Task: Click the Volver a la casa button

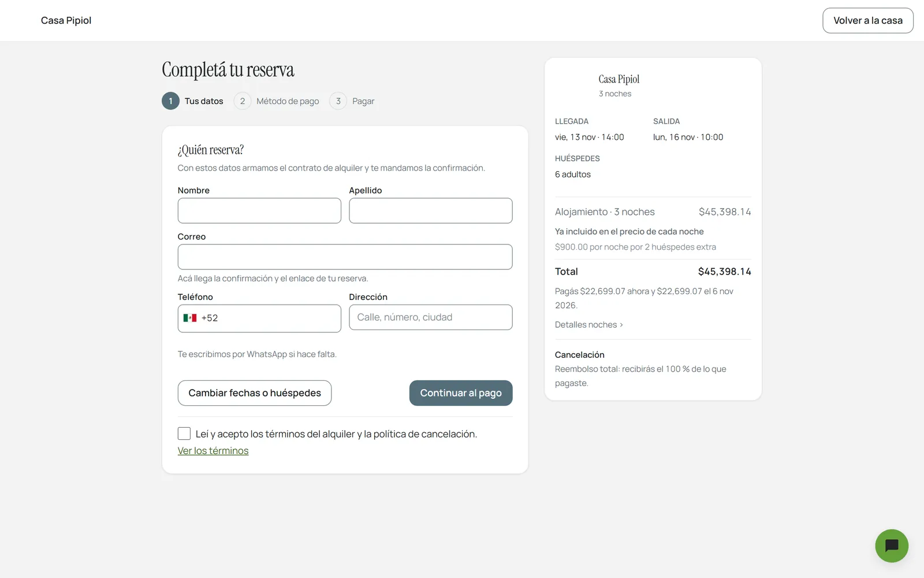Action: tap(868, 20)
